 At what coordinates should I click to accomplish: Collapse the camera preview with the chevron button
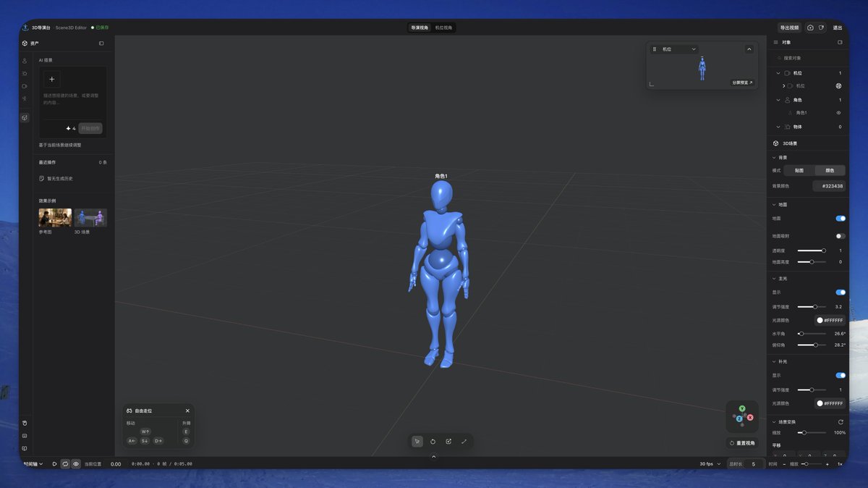749,49
